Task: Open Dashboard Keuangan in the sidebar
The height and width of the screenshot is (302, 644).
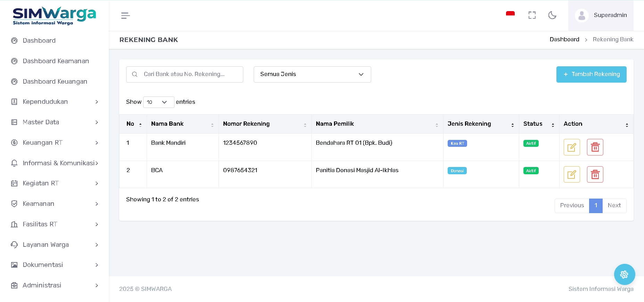Action: [55, 82]
